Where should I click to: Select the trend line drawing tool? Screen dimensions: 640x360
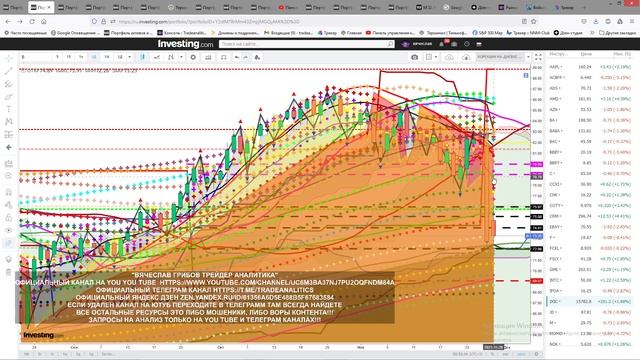(9, 71)
